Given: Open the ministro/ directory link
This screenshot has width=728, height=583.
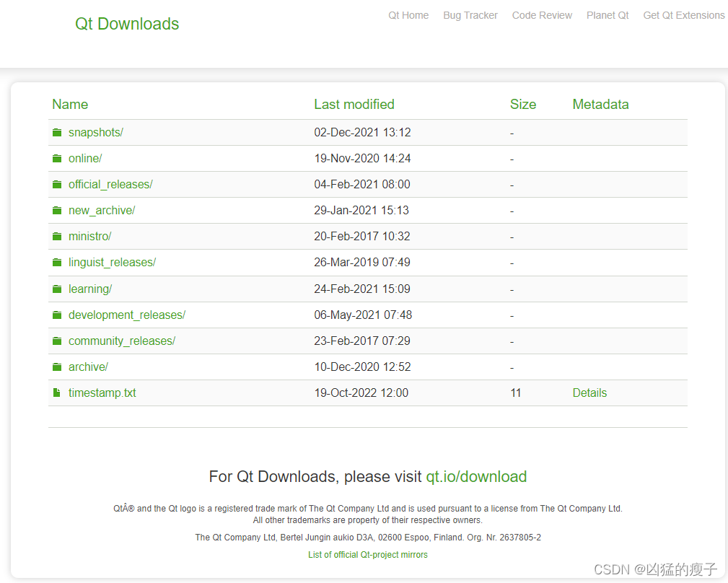Looking at the screenshot, I should 89,236.
